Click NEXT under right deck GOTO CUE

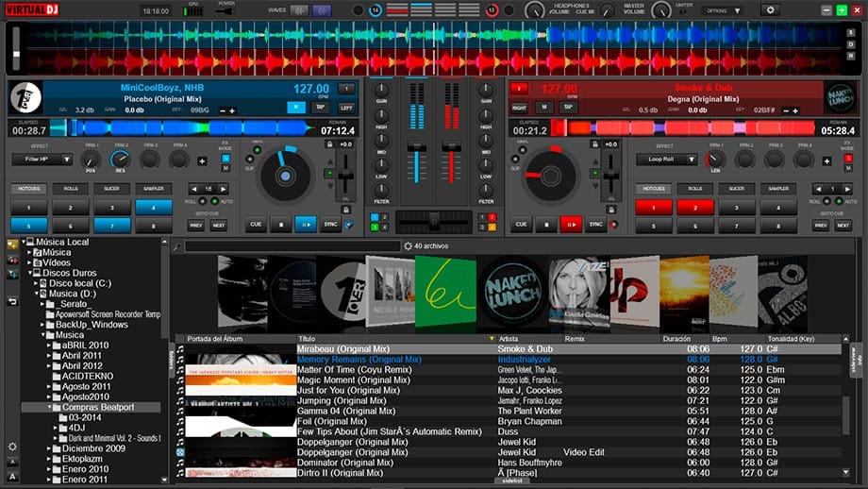tap(843, 226)
